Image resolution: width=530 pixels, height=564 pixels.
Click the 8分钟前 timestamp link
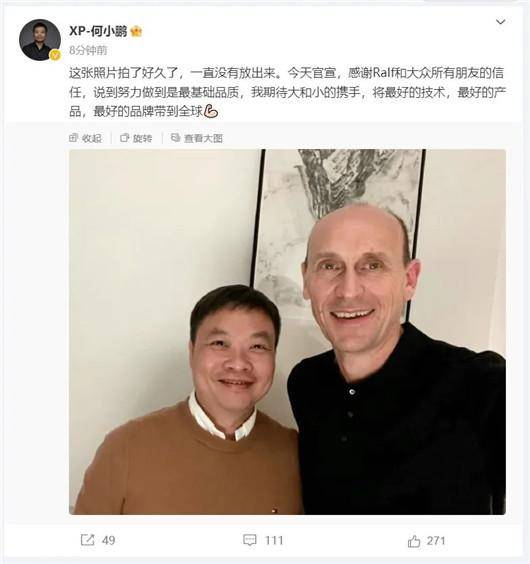tap(88, 50)
